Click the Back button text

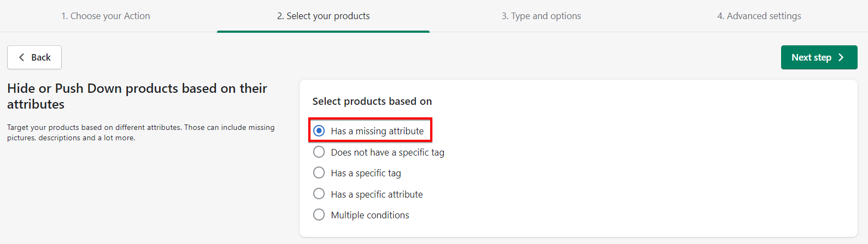(41, 57)
